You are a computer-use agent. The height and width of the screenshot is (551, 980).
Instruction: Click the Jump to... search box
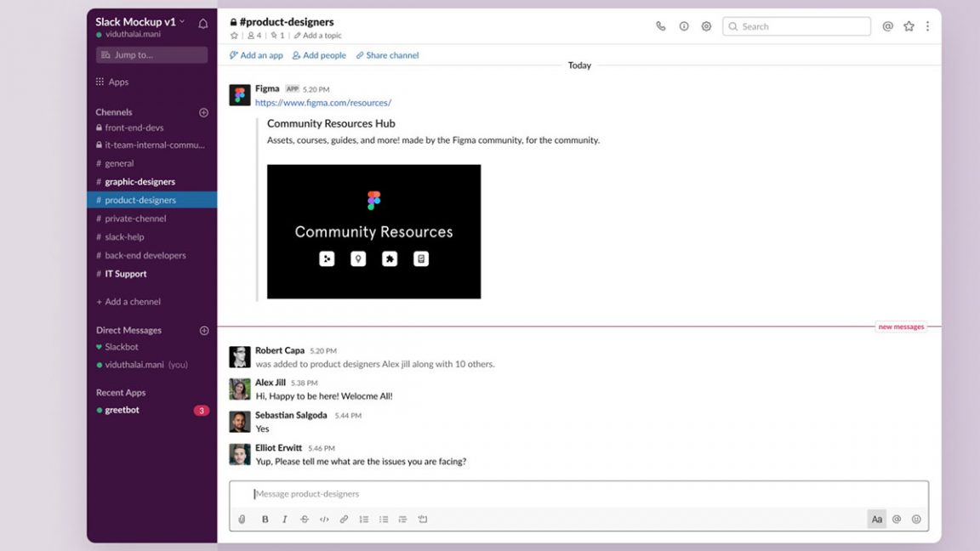tap(152, 55)
